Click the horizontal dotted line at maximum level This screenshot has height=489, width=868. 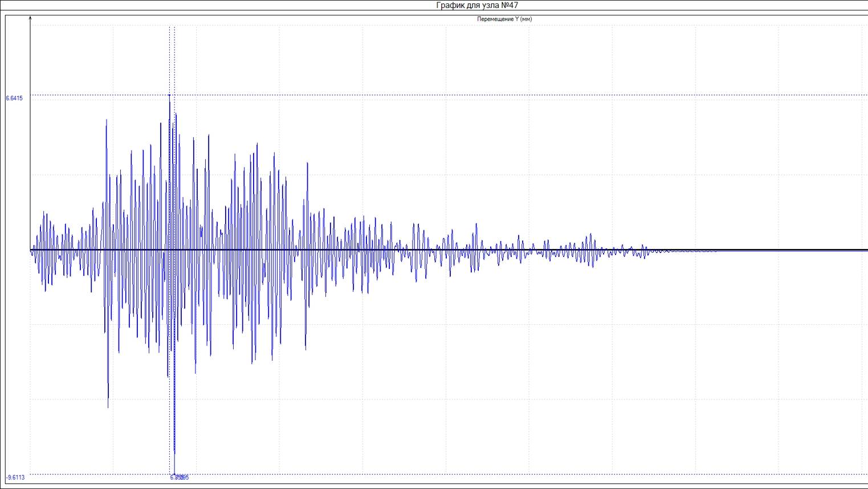pos(513,95)
